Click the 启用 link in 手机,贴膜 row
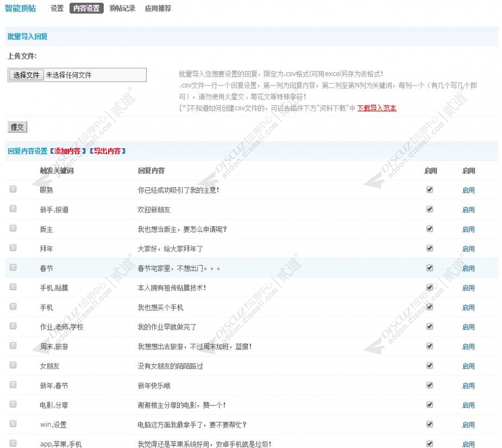Screen dimensions: 502x448 pyautogui.click(x=468, y=288)
